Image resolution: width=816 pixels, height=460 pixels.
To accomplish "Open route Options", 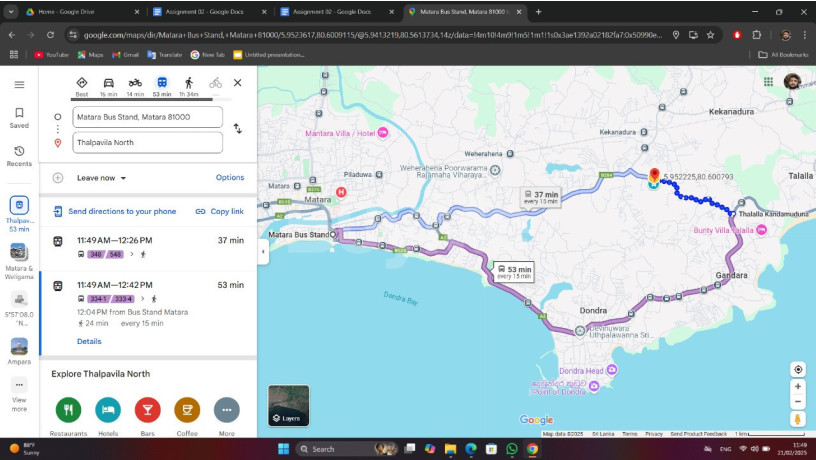I will pyautogui.click(x=230, y=177).
